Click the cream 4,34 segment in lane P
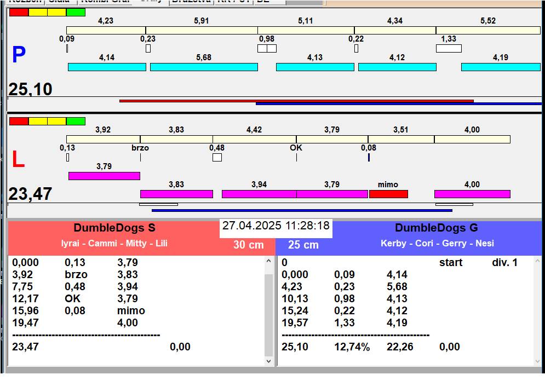 (395, 30)
